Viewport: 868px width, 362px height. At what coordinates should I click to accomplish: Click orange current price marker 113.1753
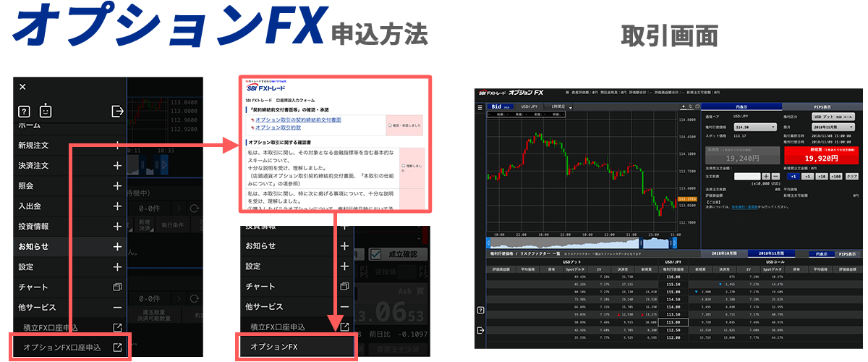[x=687, y=199]
